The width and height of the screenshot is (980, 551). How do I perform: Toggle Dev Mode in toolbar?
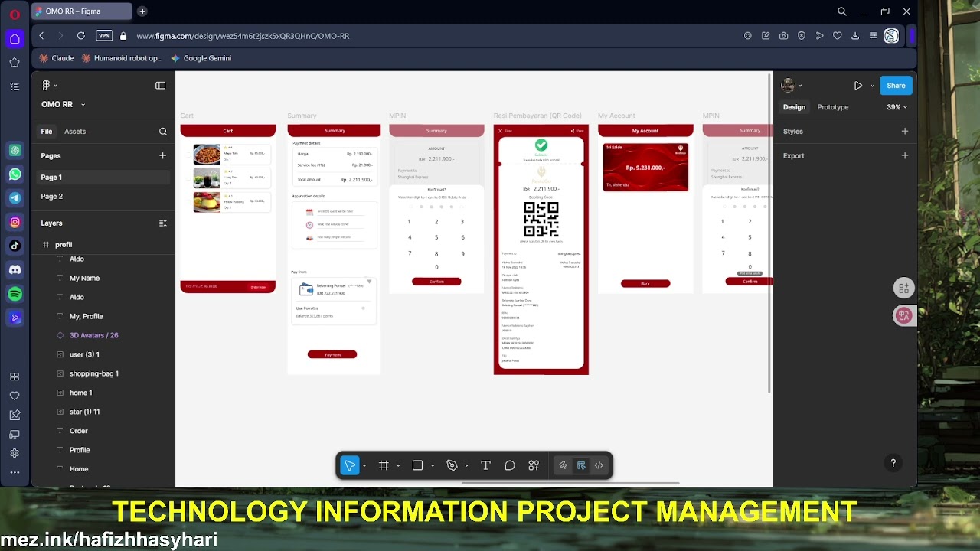(x=599, y=465)
